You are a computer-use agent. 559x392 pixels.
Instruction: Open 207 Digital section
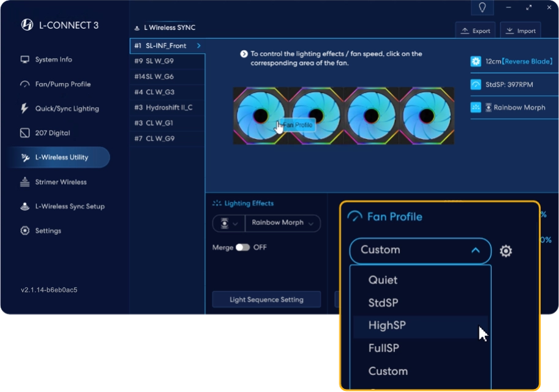(45, 133)
